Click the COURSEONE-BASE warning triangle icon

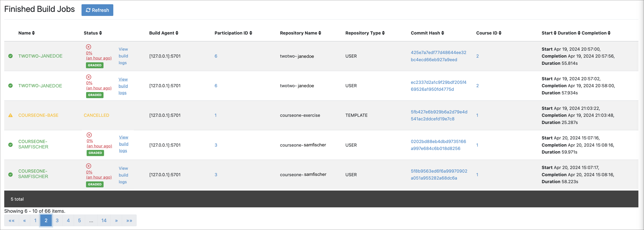[x=11, y=115]
